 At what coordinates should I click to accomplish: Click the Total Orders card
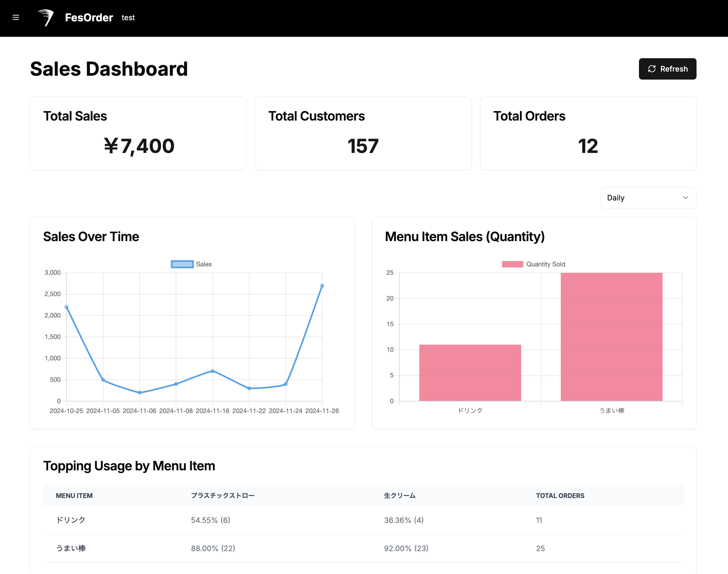tap(588, 133)
